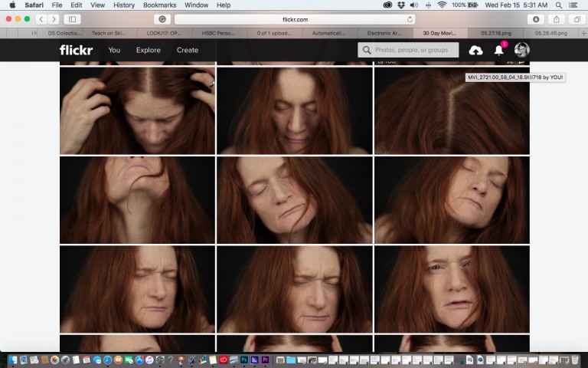Switch to the HSBC Perso... tab
This screenshot has height=368, width=588.
point(218,34)
